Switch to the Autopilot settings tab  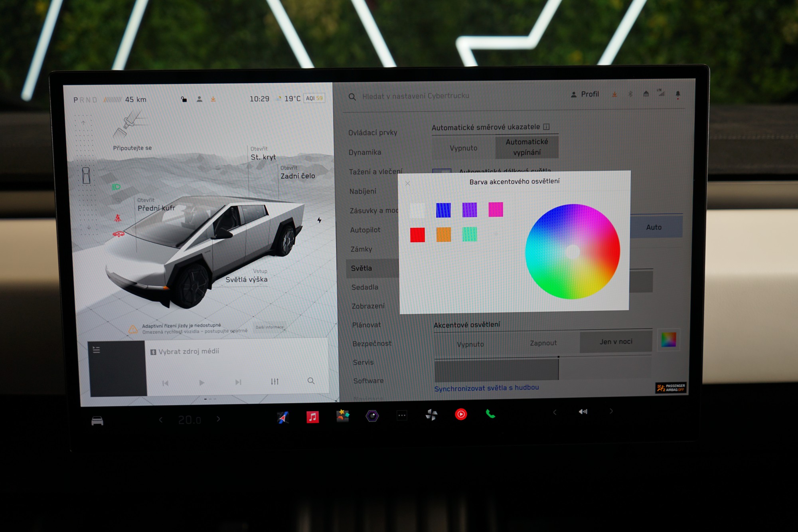[x=365, y=230]
